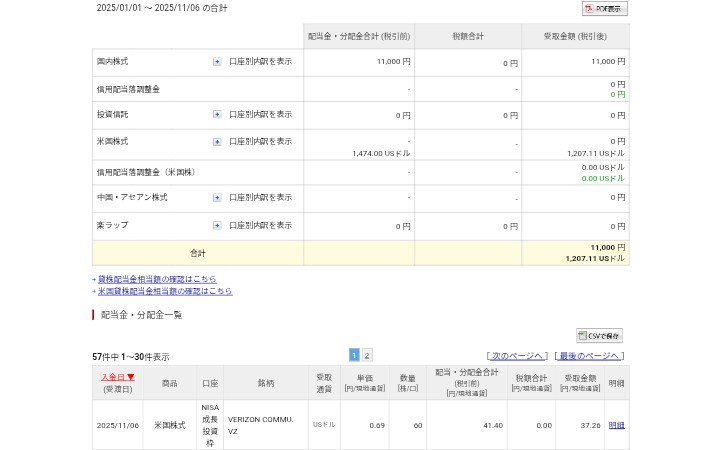Expand the 国内株式 account breakdown plus icon
The image size is (720, 450).
click(x=217, y=61)
